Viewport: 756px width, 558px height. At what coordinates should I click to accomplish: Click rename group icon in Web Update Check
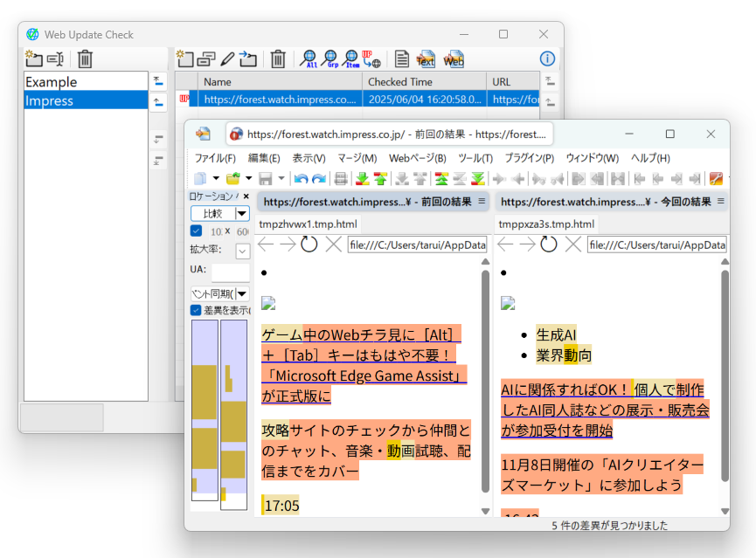tap(55, 59)
